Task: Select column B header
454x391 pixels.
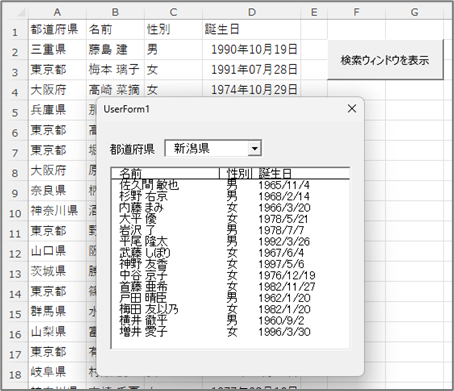Action: [115, 12]
